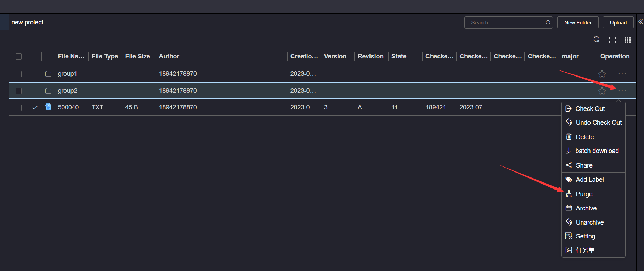Viewport: 644px width, 271px height.
Task: Click the 2023-07... date cell
Action: click(474, 107)
